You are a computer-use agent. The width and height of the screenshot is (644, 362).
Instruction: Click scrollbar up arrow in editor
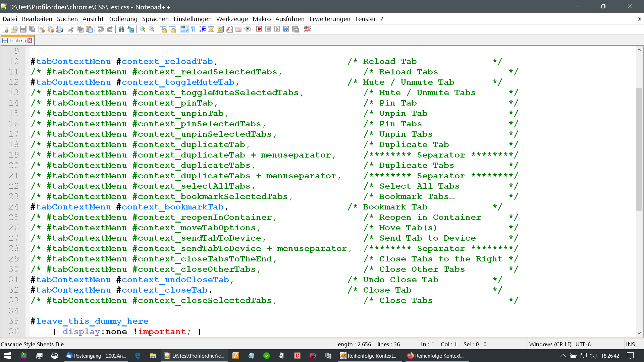(x=639, y=50)
